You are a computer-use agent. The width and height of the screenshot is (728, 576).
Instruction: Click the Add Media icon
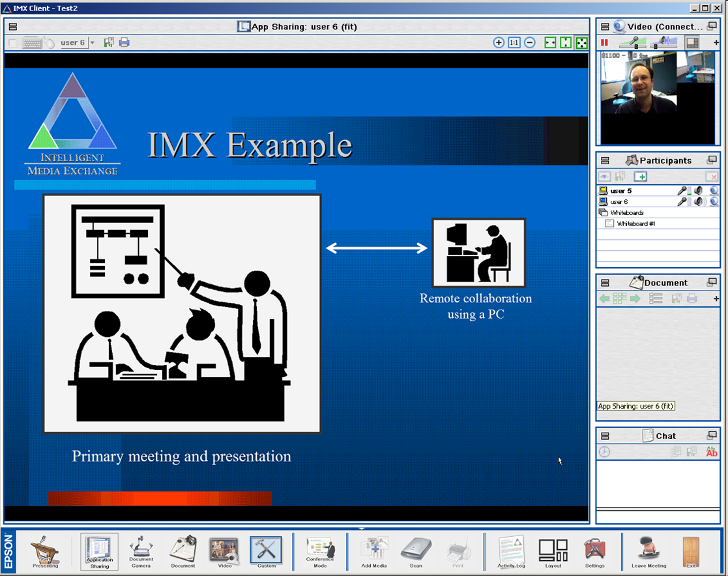click(x=373, y=552)
